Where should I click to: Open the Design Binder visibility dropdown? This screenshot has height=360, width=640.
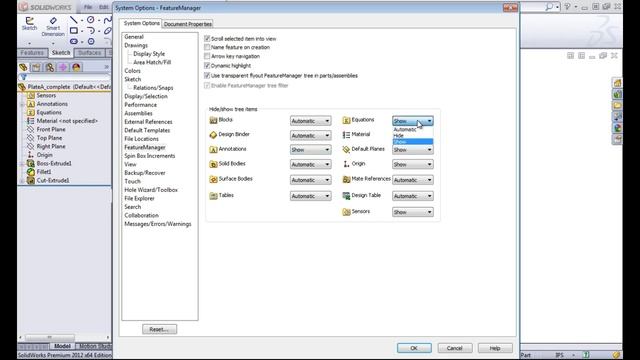[x=311, y=136]
